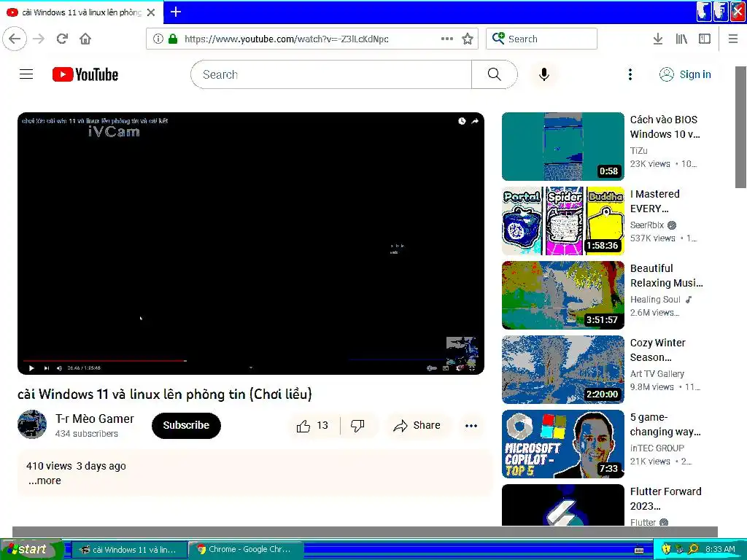The height and width of the screenshot is (560, 747).
Task: Open page actions three-dot menu in address bar
Action: click(x=447, y=39)
